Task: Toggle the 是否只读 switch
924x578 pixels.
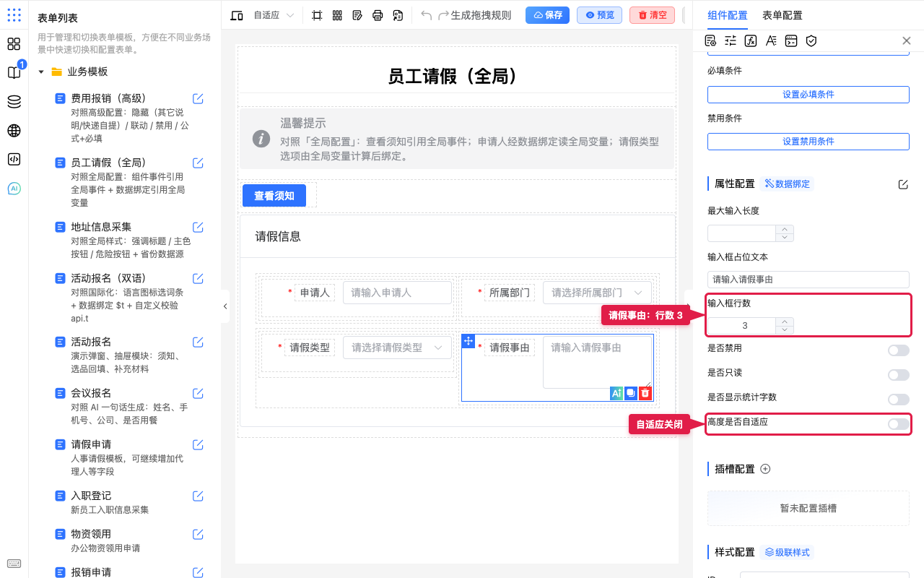Action: [x=899, y=375]
